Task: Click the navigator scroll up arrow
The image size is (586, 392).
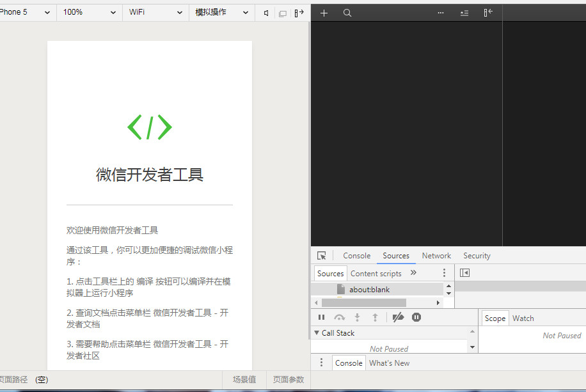Action: click(449, 286)
